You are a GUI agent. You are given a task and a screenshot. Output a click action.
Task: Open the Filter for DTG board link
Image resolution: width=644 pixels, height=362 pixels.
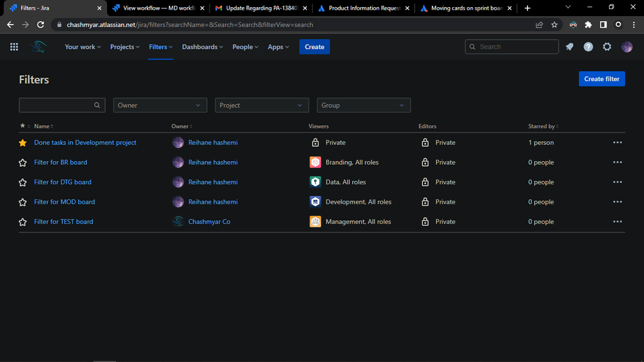point(63,182)
